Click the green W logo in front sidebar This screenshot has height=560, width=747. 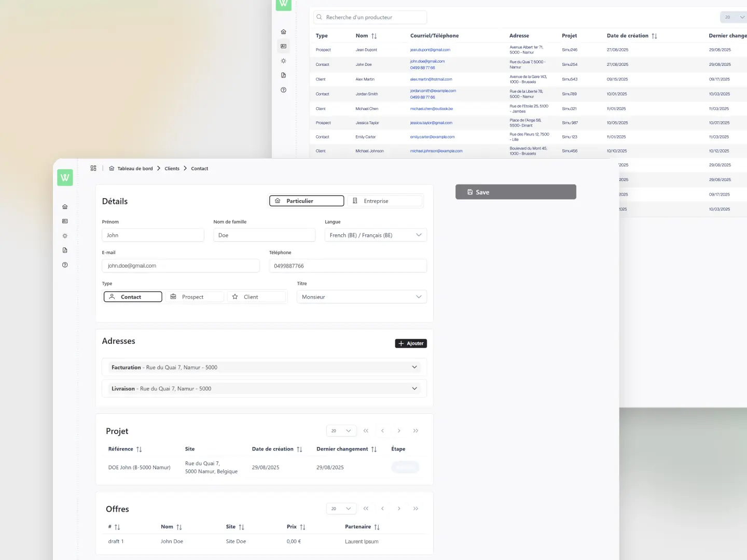click(65, 177)
